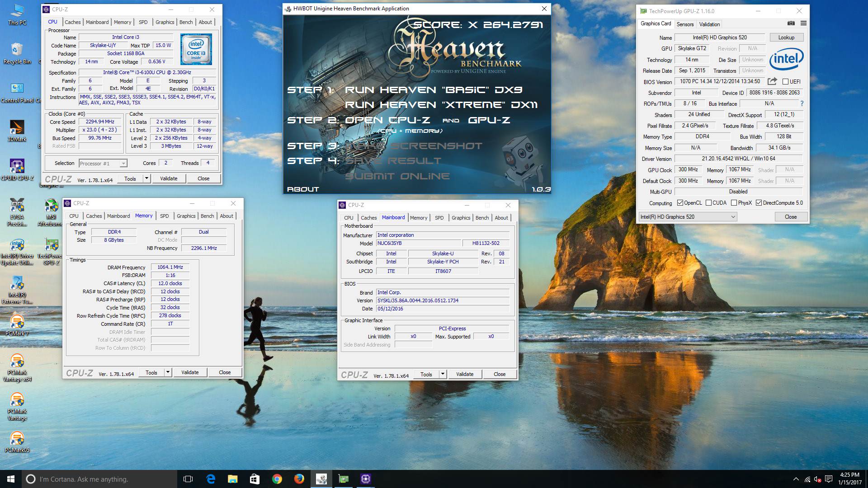Image resolution: width=868 pixels, height=488 pixels.
Task: Switch to Bench tab in Memory CPU-Z window
Action: tap(207, 216)
